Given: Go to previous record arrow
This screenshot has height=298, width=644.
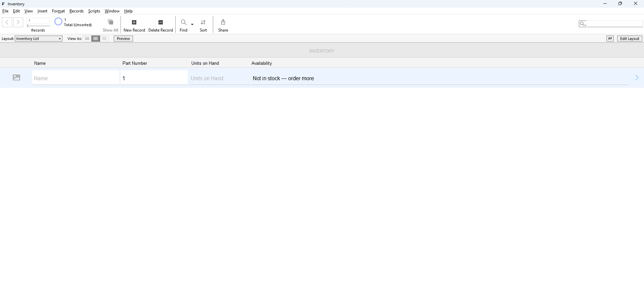Looking at the screenshot, I should [x=7, y=22].
